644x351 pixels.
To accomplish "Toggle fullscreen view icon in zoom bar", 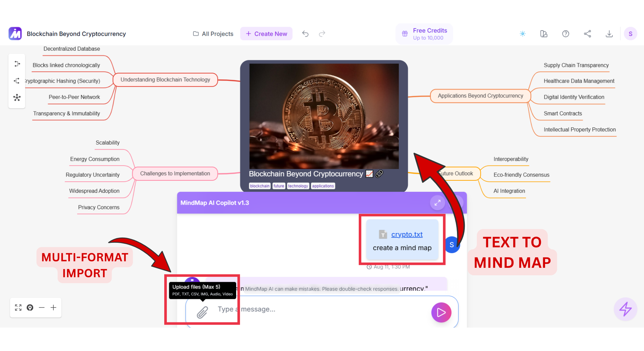I will [x=18, y=307].
